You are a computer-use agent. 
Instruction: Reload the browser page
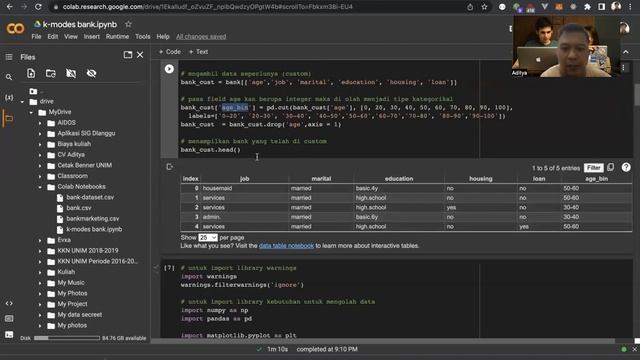tap(38, 7)
